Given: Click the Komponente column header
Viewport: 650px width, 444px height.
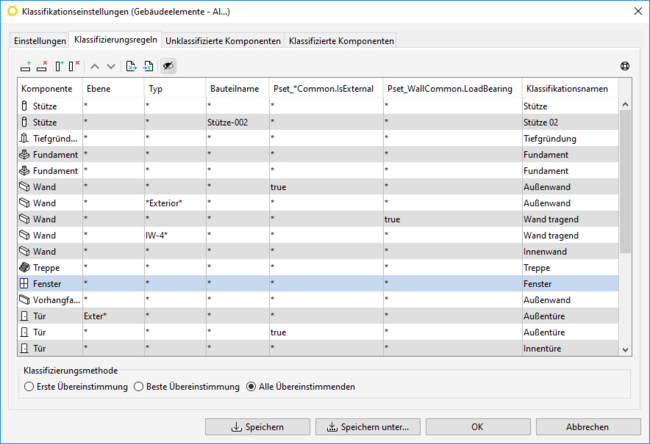Looking at the screenshot, I should pos(50,88).
